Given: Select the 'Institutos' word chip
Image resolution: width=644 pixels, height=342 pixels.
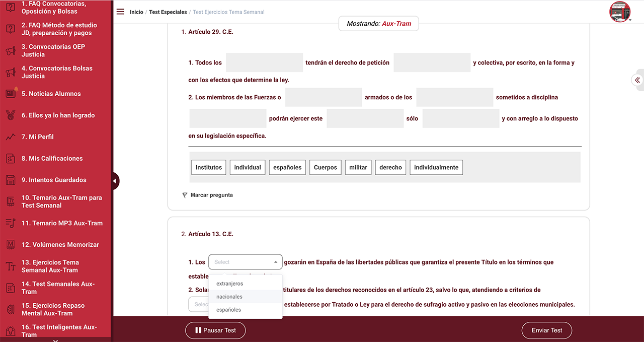Looking at the screenshot, I should pyautogui.click(x=209, y=167).
